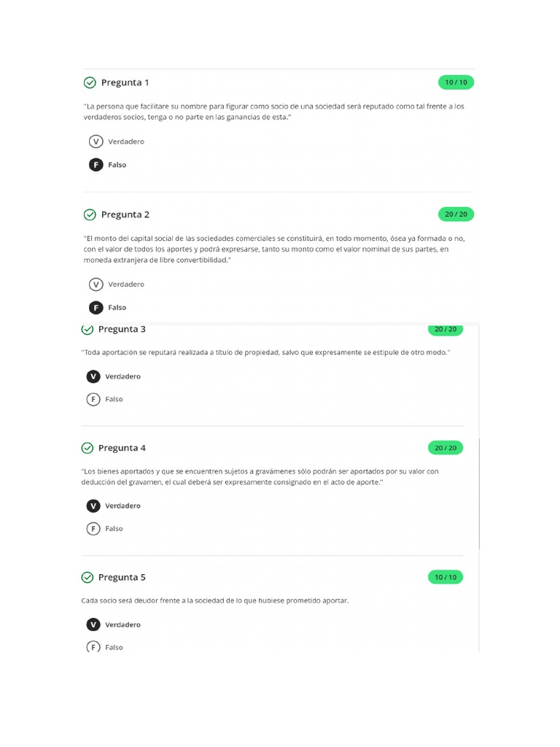Click the green checkmark icon beside Pregunta 4

87,448
